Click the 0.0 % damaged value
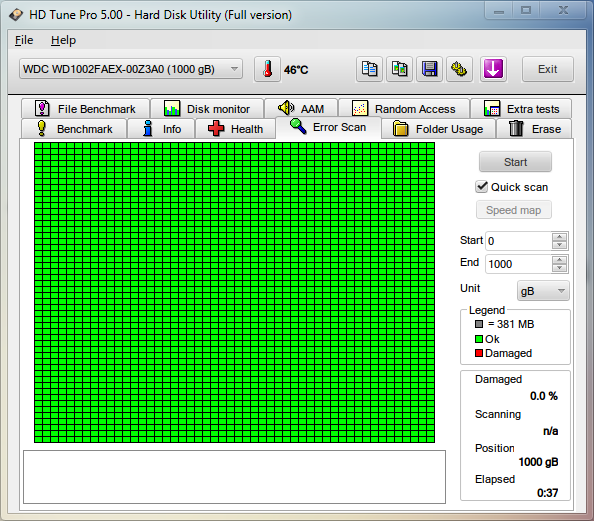The height and width of the screenshot is (521, 594). (544, 396)
